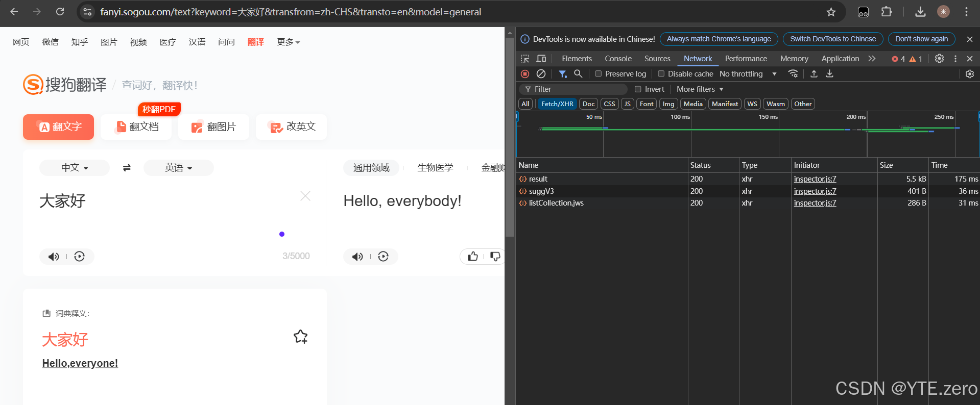Viewport: 980px width, 405px height.
Task: Reload the browser page
Action: 60,12
